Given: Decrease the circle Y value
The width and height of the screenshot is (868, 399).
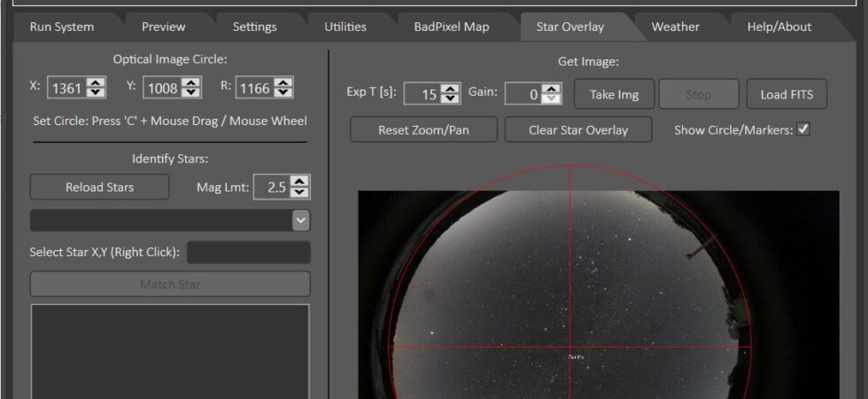Looking at the screenshot, I should 191,92.
